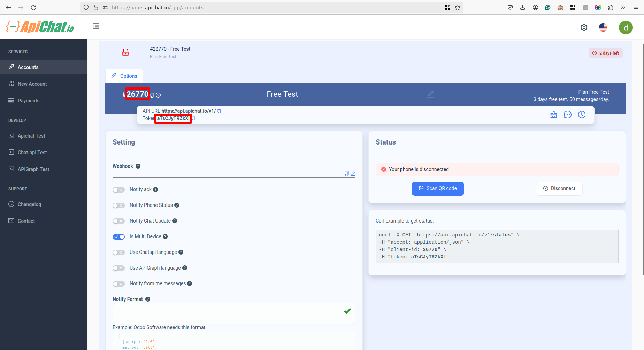This screenshot has height=350, width=644.
Task: Go to Payments in the sidebar
Action: (44, 101)
